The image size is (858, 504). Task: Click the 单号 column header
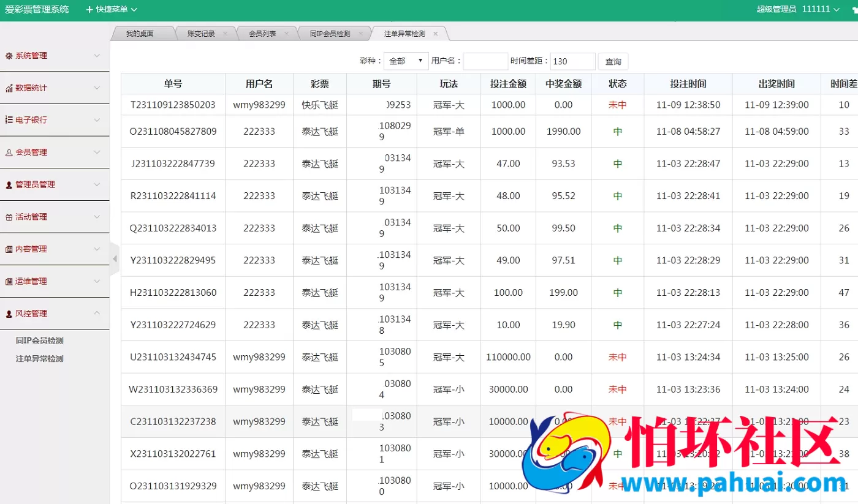[173, 84]
